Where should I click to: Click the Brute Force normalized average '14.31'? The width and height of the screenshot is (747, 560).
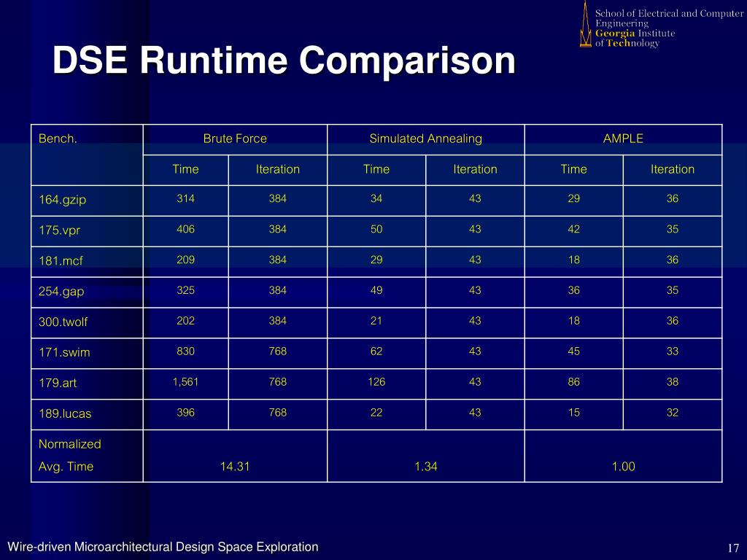tap(235, 467)
